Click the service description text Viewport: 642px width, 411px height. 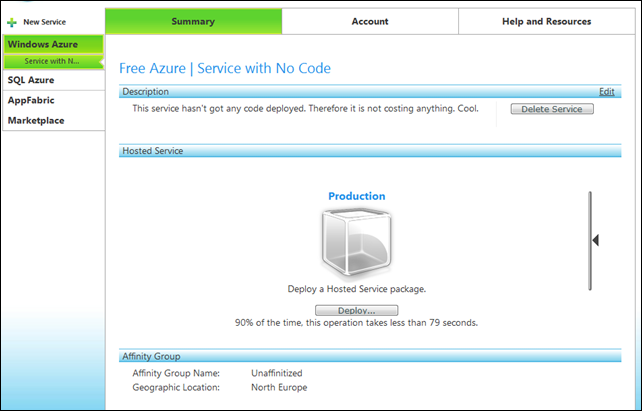[x=305, y=109]
